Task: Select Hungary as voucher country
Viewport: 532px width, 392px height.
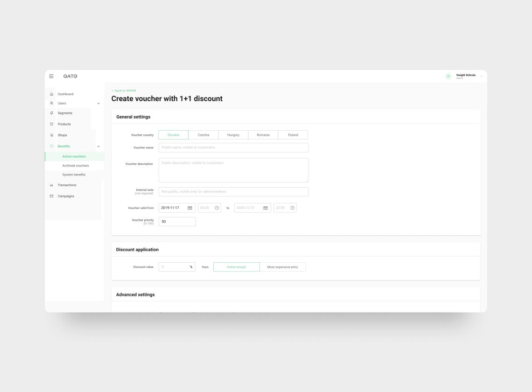Action: [233, 135]
